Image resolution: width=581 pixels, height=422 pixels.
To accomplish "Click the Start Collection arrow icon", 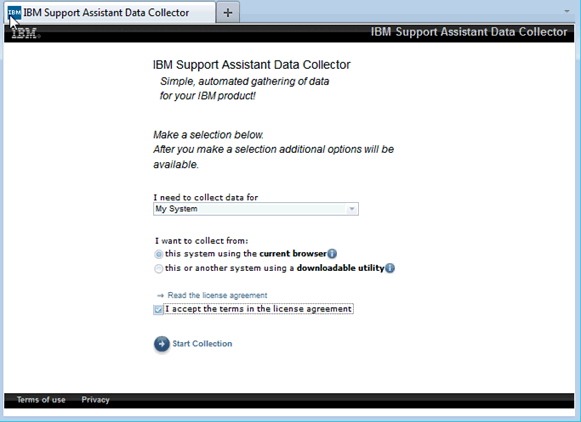I will [162, 344].
